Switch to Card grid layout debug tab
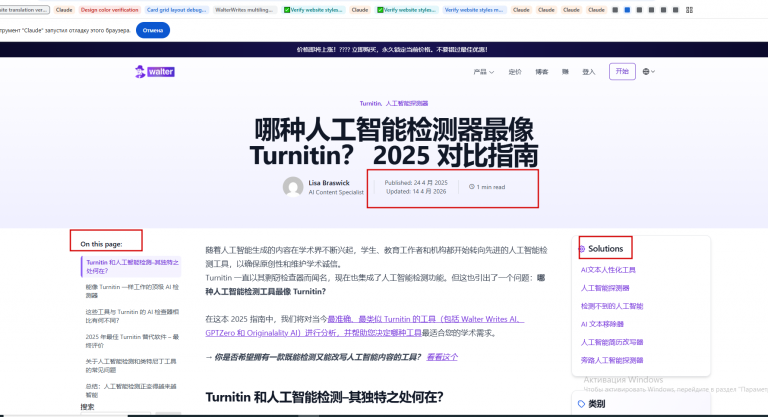The width and height of the screenshot is (768, 417). pos(176,10)
